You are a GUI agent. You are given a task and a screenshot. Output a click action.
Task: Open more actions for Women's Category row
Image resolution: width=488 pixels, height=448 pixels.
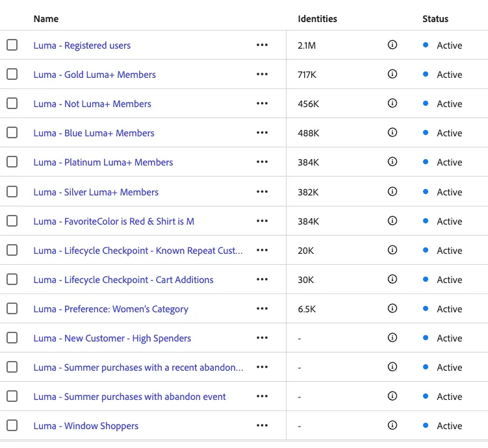pyautogui.click(x=262, y=308)
